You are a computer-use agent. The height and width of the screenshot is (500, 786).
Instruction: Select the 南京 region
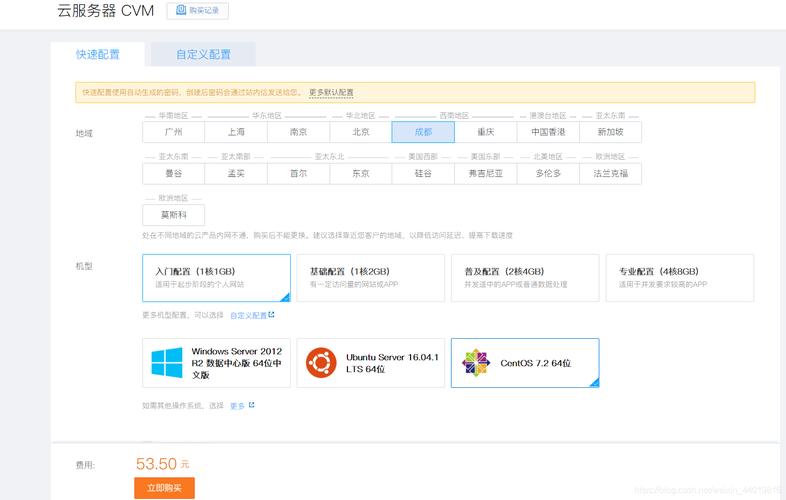tap(298, 132)
